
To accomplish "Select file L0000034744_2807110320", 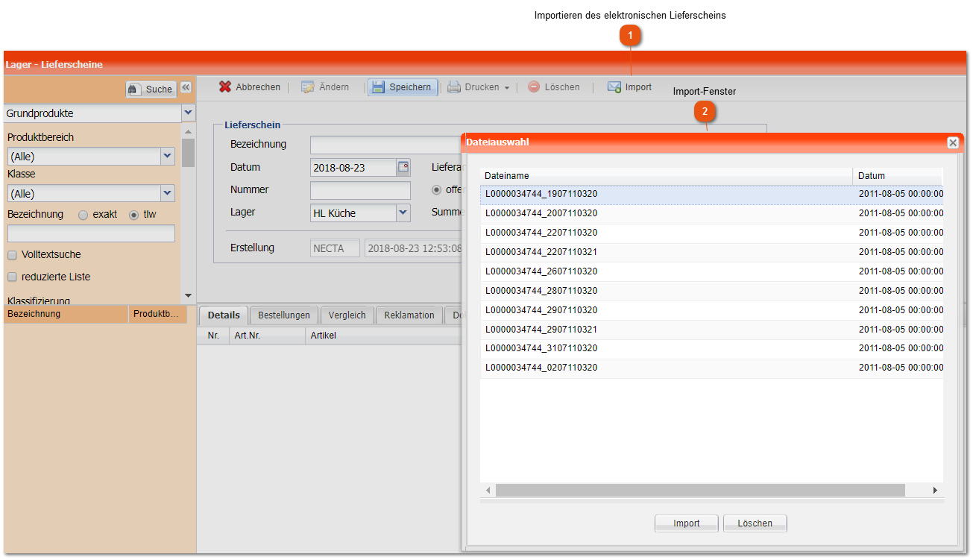I will (711, 292).
